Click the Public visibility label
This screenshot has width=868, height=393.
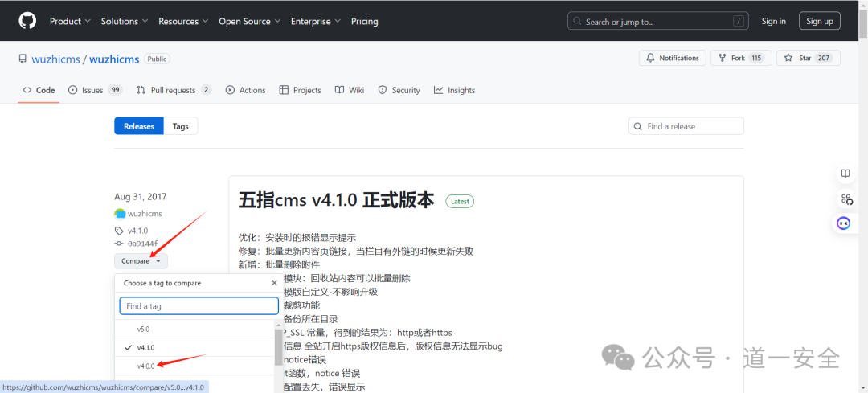(158, 59)
